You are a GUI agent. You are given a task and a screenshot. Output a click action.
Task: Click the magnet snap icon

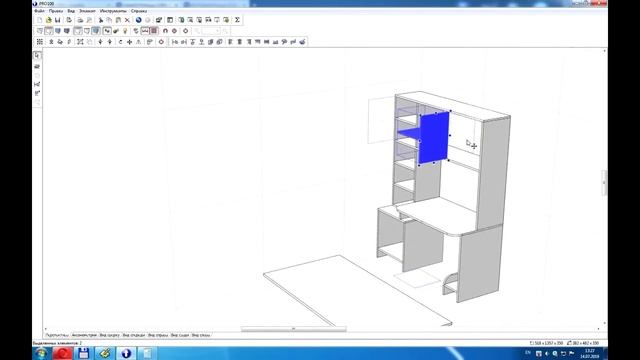[x=165, y=31]
